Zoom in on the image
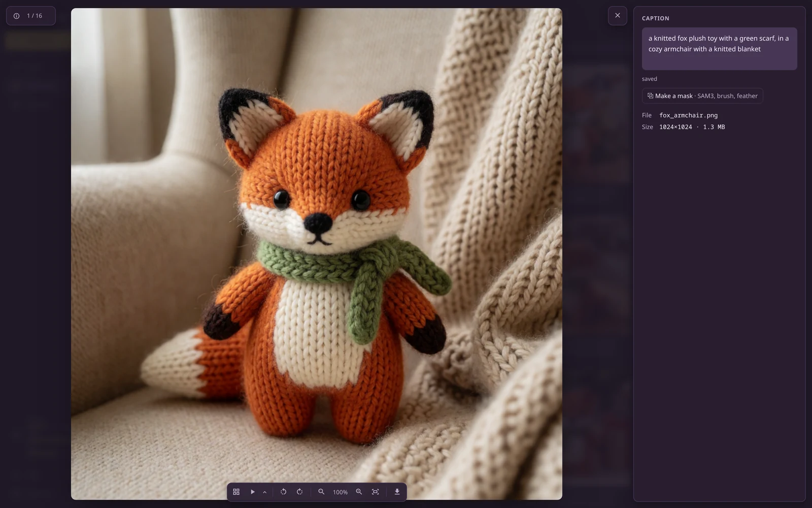This screenshot has height=508, width=812. [x=359, y=492]
